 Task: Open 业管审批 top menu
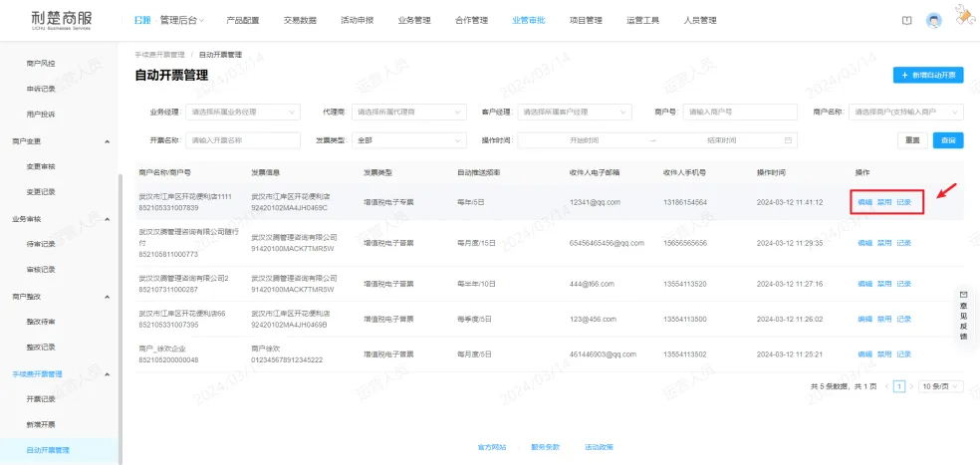[x=528, y=20]
